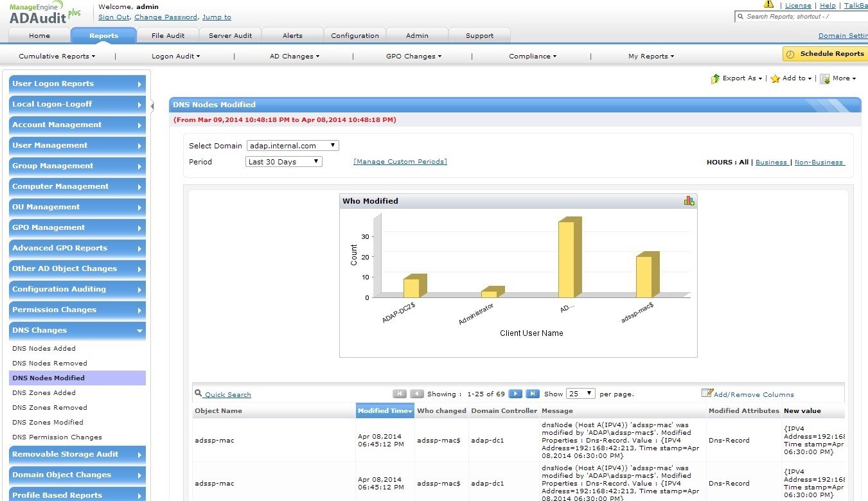Click the Add/Remove Columns icon

click(707, 393)
